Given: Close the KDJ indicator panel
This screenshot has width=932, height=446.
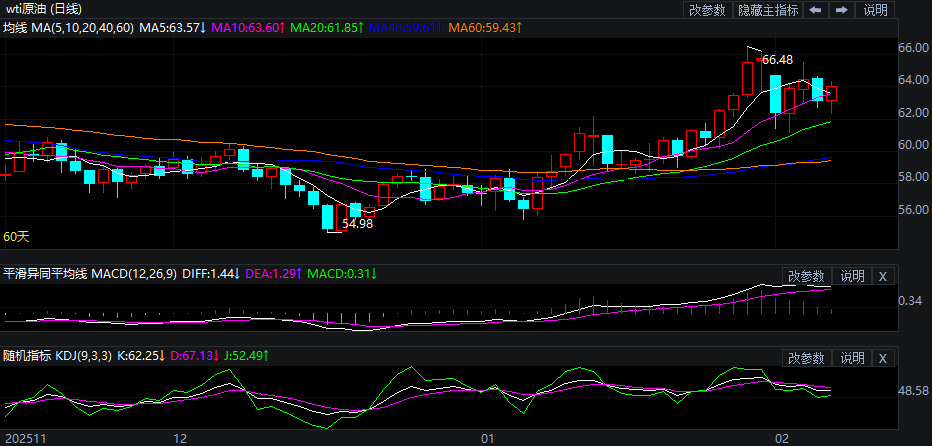Looking at the screenshot, I should pos(882,358).
